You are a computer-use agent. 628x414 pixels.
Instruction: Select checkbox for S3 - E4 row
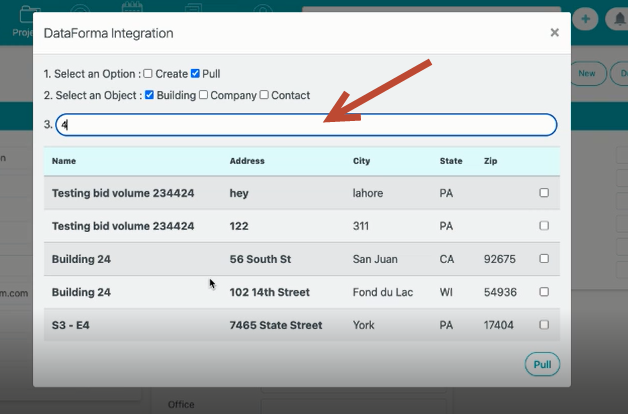[544, 325]
